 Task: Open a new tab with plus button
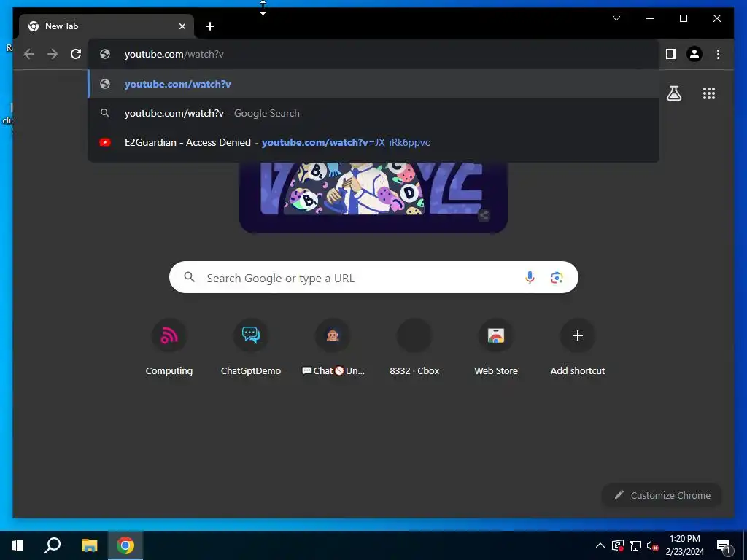point(210,26)
